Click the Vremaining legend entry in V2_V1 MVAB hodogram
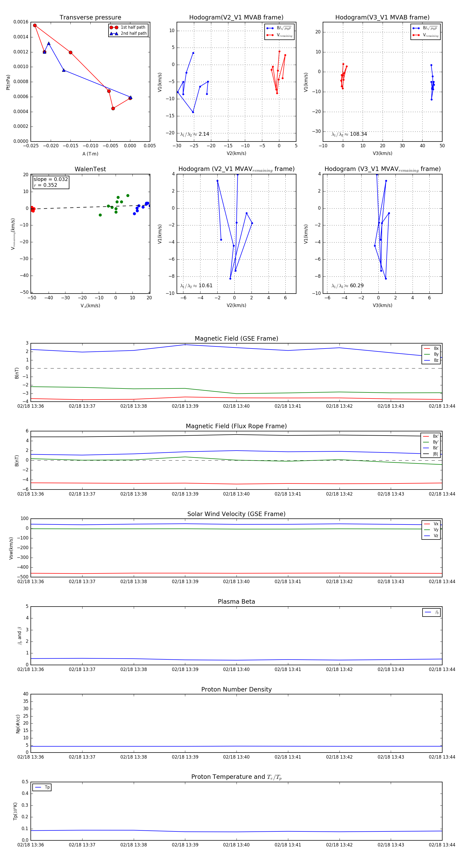 click(279, 35)
